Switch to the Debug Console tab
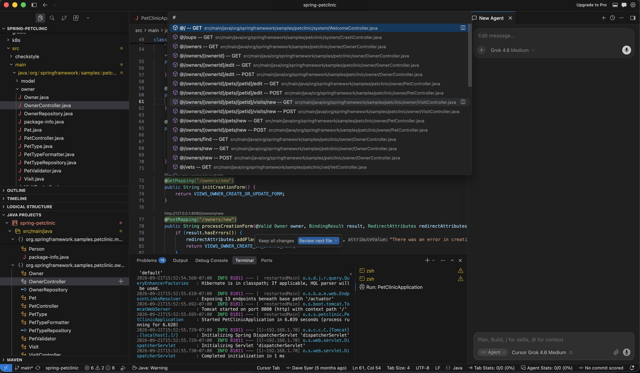The width and height of the screenshot is (640, 373). coord(211,260)
